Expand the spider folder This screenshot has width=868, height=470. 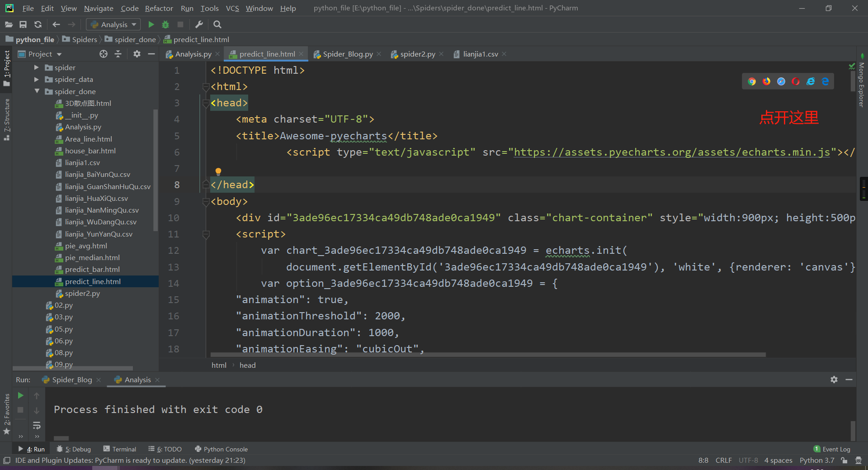(x=37, y=67)
